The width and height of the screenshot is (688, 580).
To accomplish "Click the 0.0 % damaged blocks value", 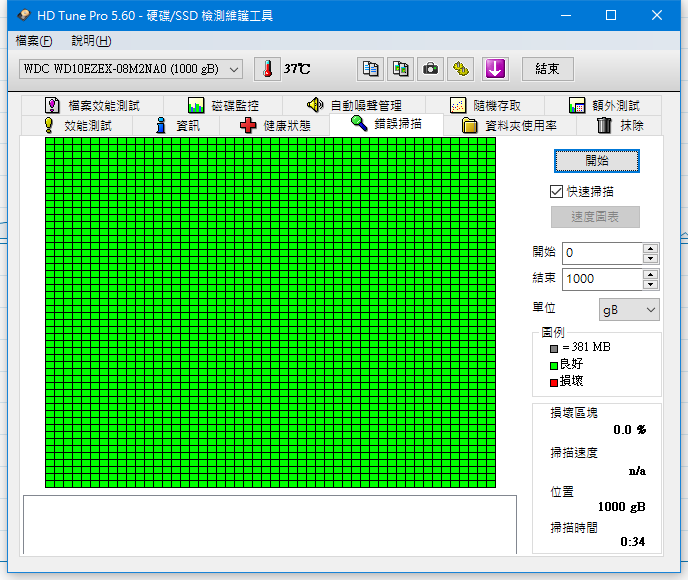I will tap(630, 430).
